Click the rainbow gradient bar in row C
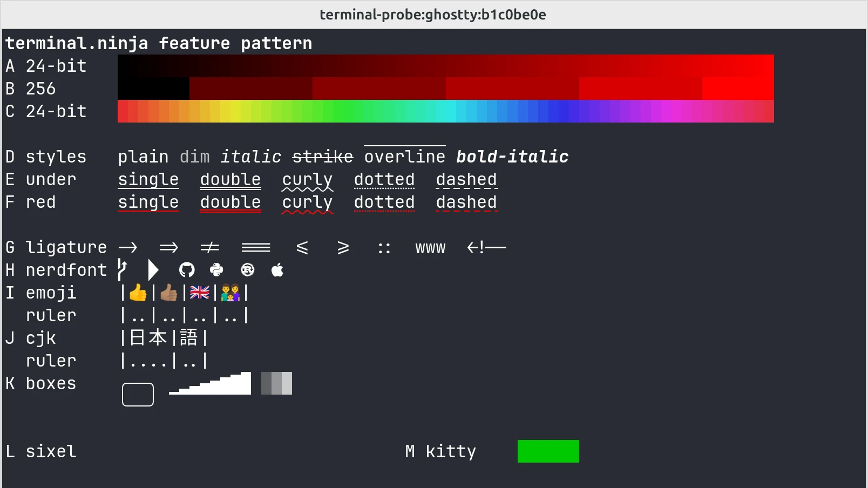Image resolution: width=868 pixels, height=488 pixels. tap(446, 111)
